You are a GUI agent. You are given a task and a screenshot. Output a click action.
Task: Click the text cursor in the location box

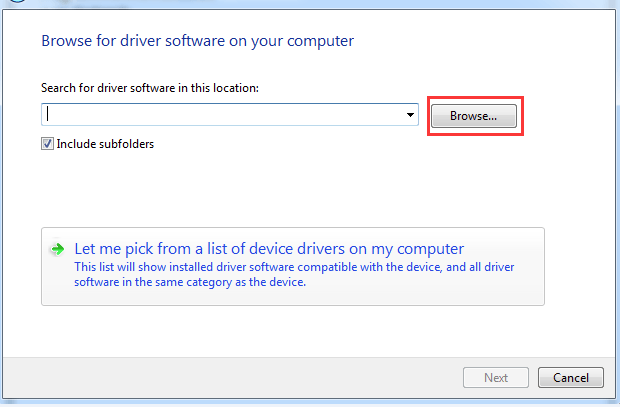point(48,114)
